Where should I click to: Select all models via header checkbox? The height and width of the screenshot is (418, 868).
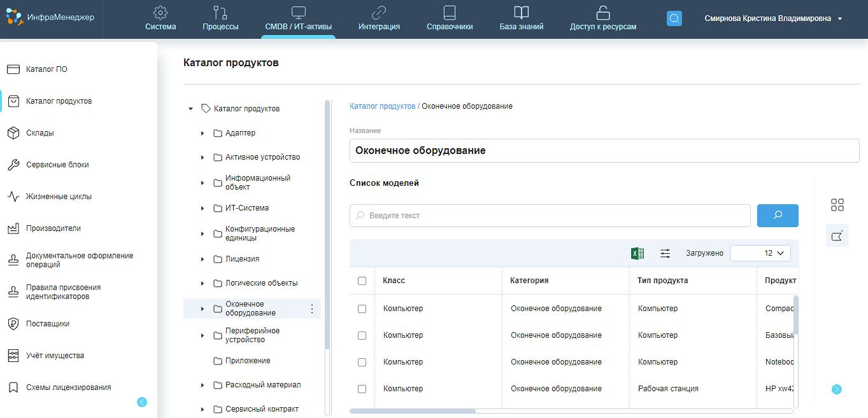(362, 280)
